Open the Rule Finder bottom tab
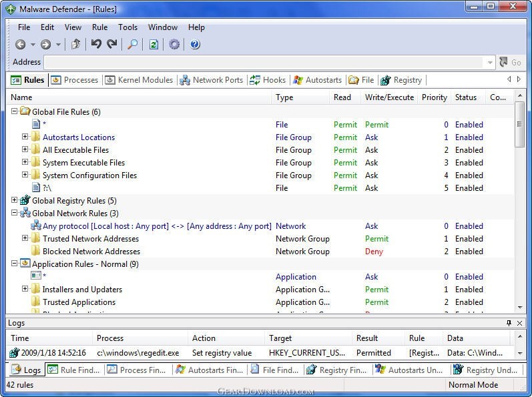Screen dimensions: 532x397 coord(73,370)
